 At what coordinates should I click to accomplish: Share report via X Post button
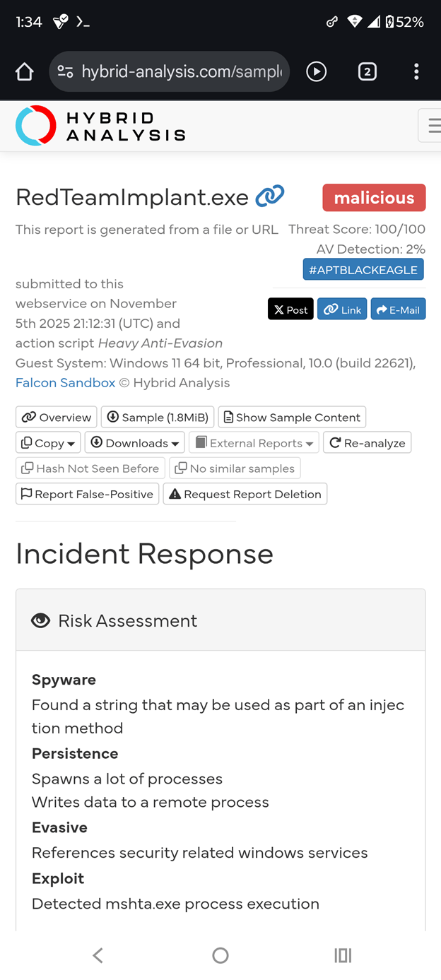coord(290,309)
